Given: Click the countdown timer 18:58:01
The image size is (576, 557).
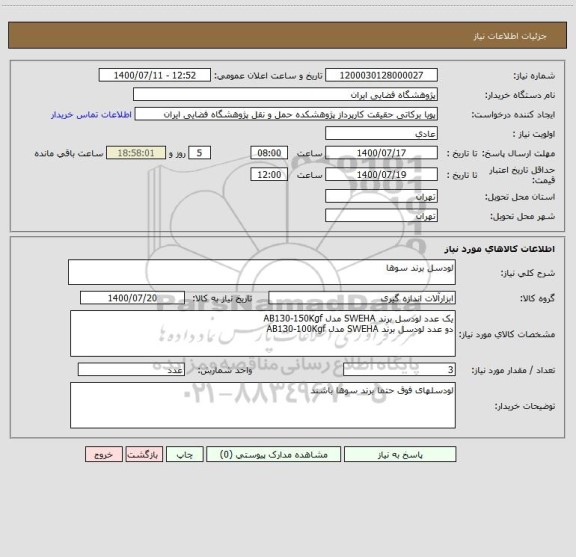Looking at the screenshot, I should 136,152.
